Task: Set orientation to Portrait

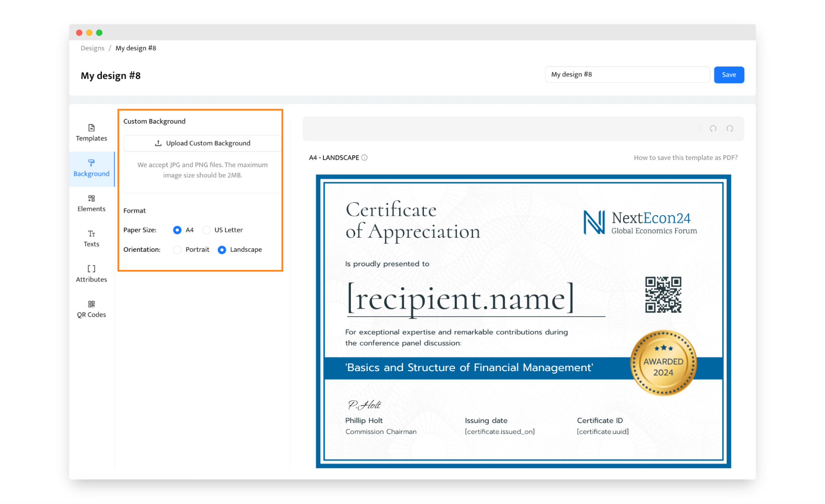Action: (177, 250)
